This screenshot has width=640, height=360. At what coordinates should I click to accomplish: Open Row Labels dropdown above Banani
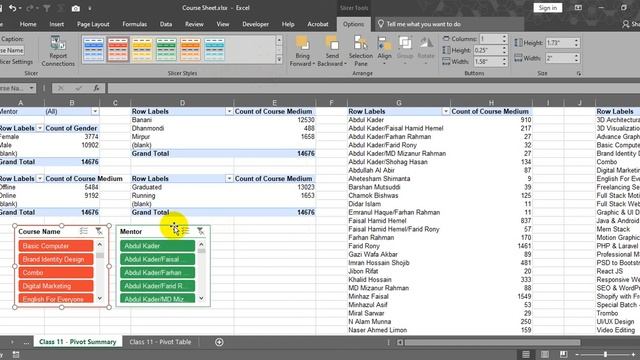(229, 111)
